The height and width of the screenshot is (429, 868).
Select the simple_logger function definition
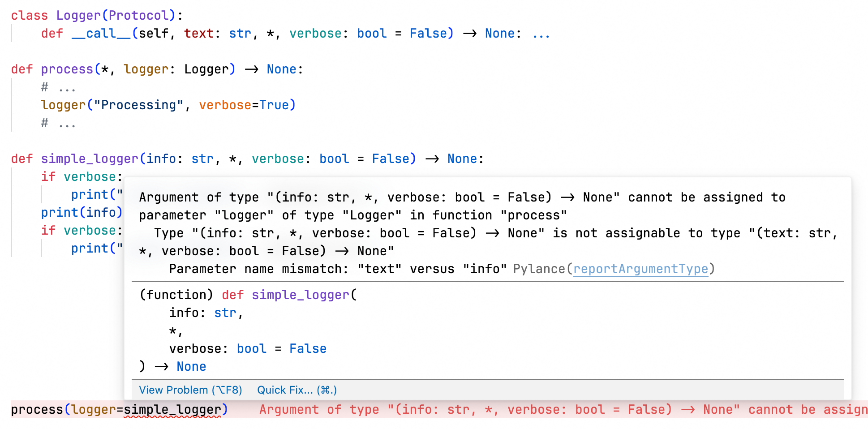[89, 159]
